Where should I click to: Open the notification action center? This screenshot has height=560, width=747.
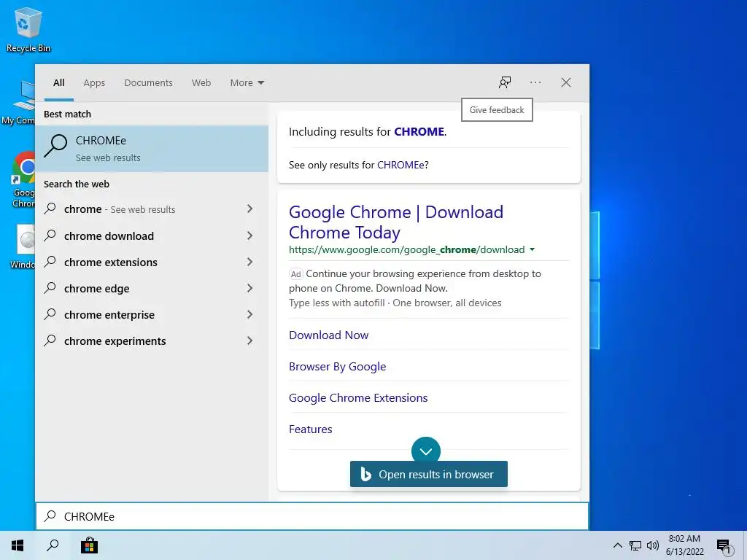[x=724, y=547]
